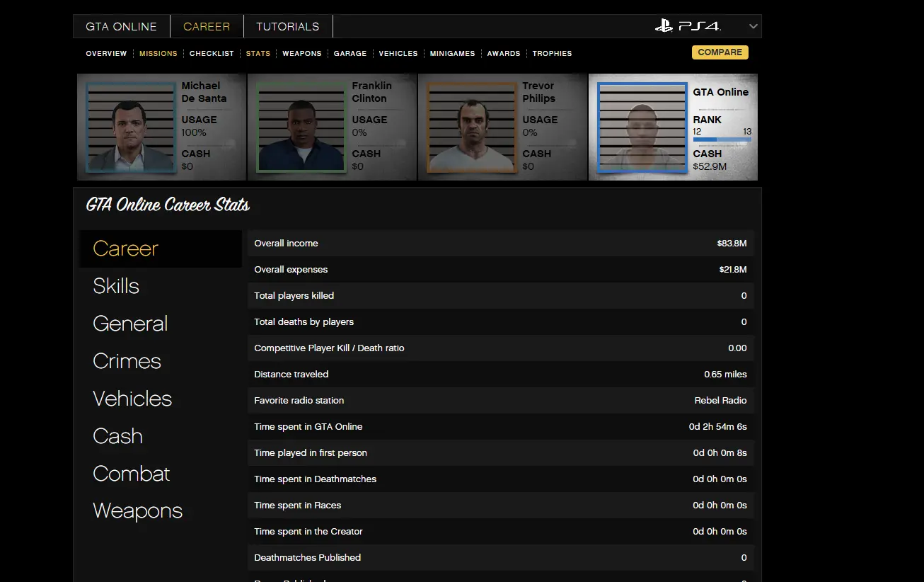Go to the Weapons submenu item
The height and width of the screenshot is (582, 924).
301,54
